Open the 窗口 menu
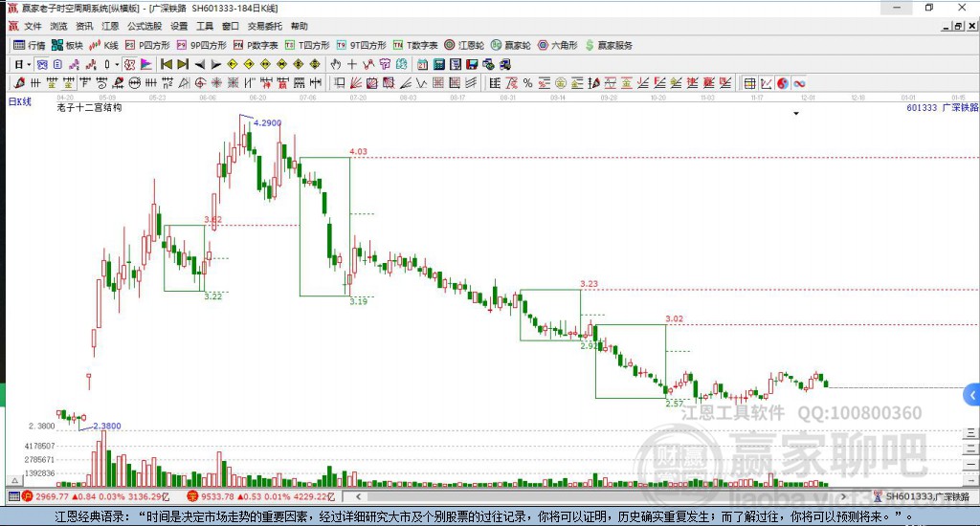Screen dimensions: 980x526 (230, 26)
